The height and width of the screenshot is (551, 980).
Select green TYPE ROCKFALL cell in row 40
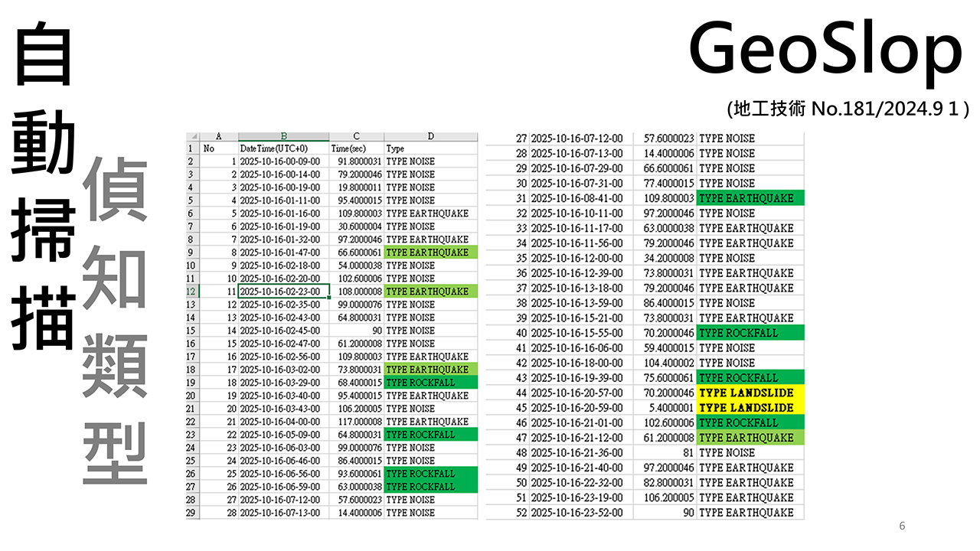pos(750,333)
